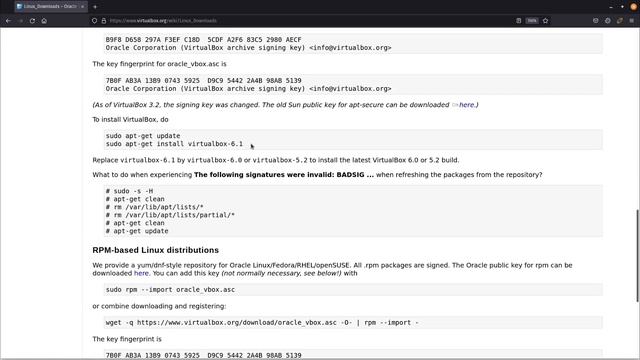
Task: Close the Linux_Downloads tab
Action: tap(82, 7)
